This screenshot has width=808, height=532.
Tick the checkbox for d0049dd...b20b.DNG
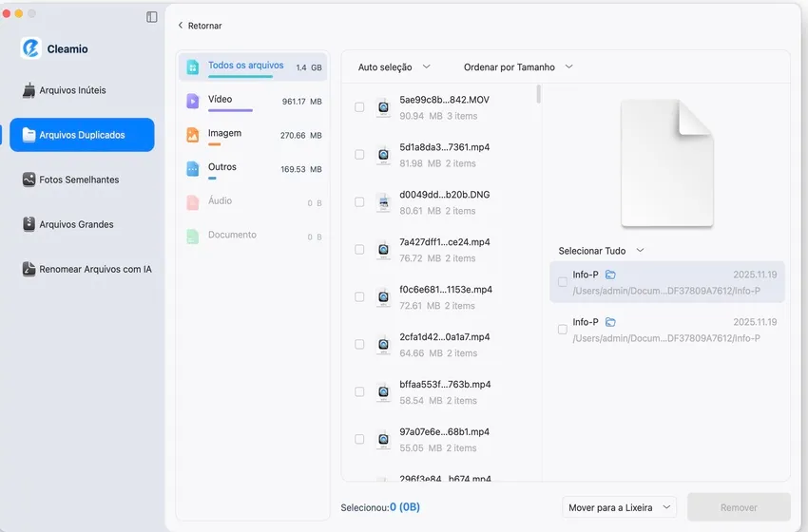click(x=359, y=202)
